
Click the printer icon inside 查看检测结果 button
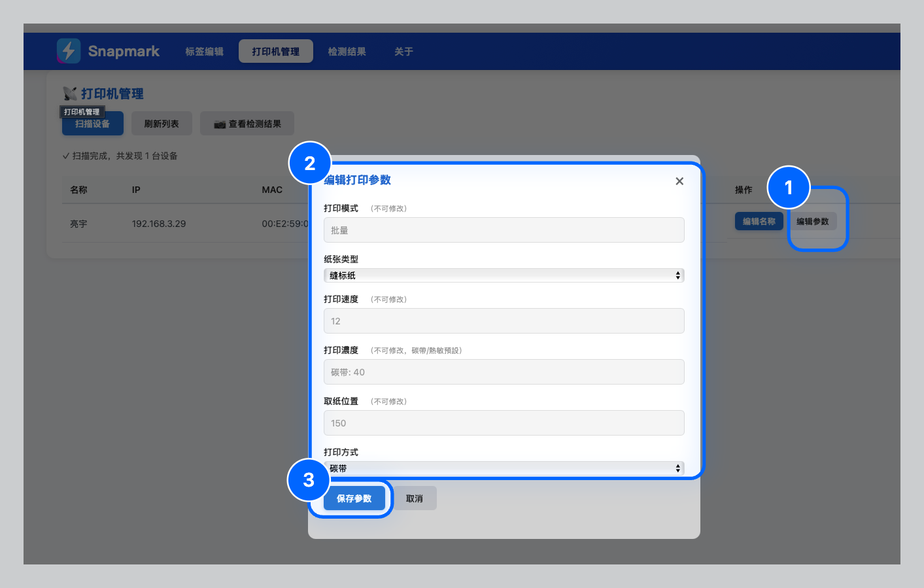(x=218, y=123)
